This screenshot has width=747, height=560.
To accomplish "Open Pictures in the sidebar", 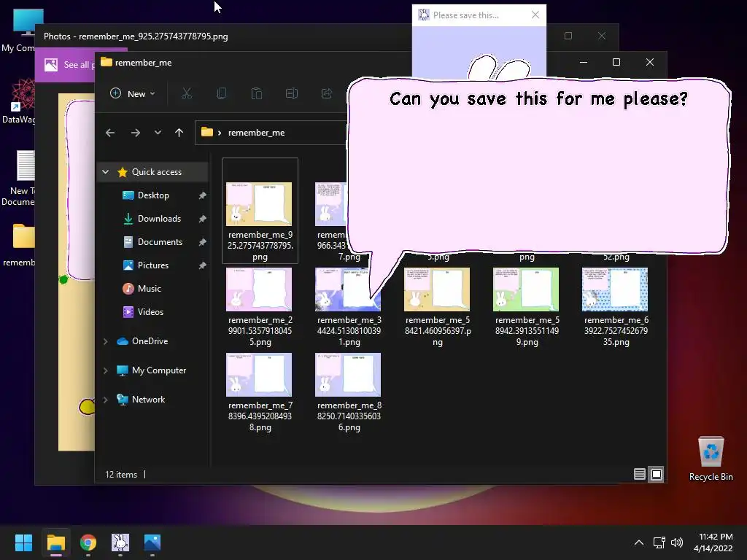I will coord(153,265).
